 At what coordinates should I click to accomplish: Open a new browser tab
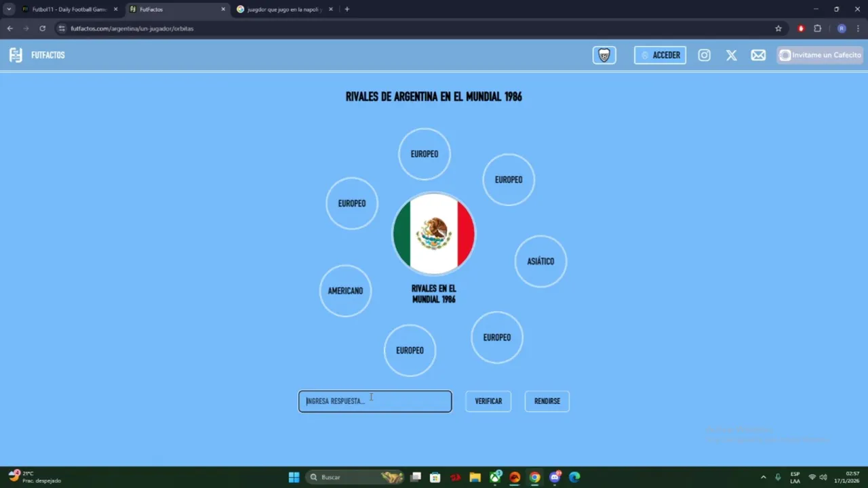pyautogui.click(x=347, y=9)
